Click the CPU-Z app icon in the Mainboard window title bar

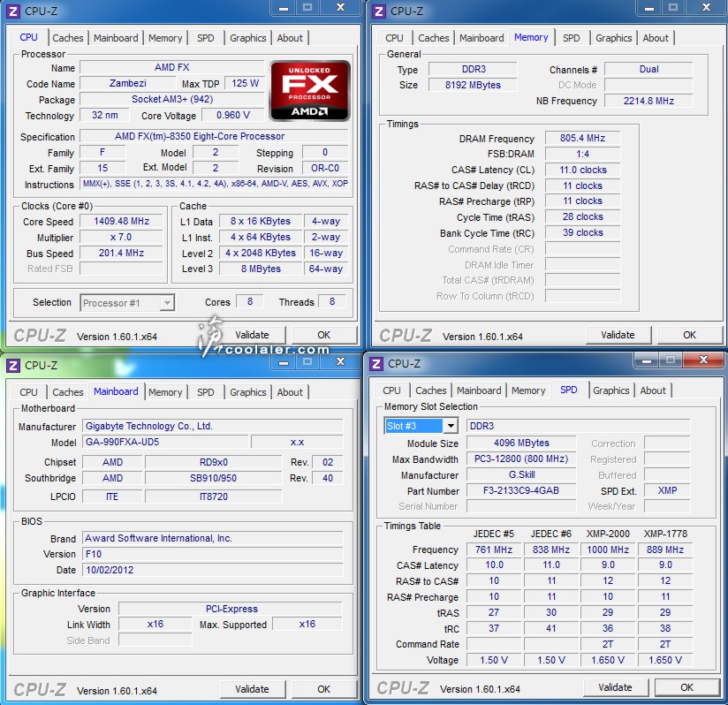(x=13, y=366)
